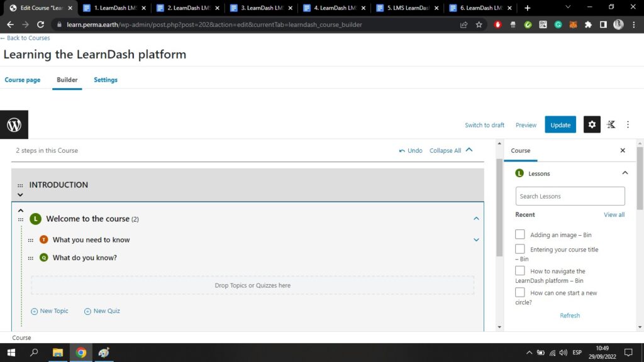Viewport: 644px width, 362px height.
Task: Click the orange T topic icon
Action: tap(43, 239)
